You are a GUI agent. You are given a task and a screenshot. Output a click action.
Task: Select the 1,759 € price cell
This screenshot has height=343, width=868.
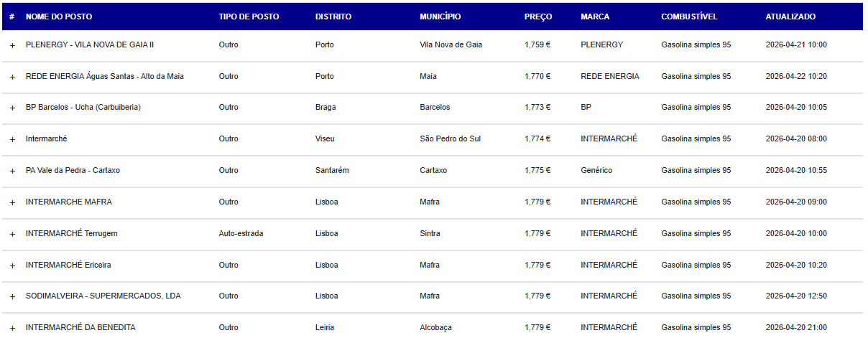(x=537, y=44)
